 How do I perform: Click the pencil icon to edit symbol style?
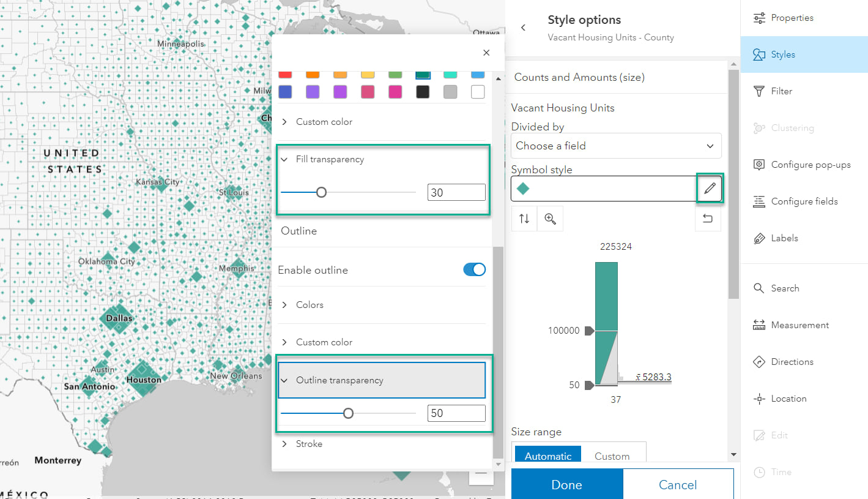(x=710, y=189)
